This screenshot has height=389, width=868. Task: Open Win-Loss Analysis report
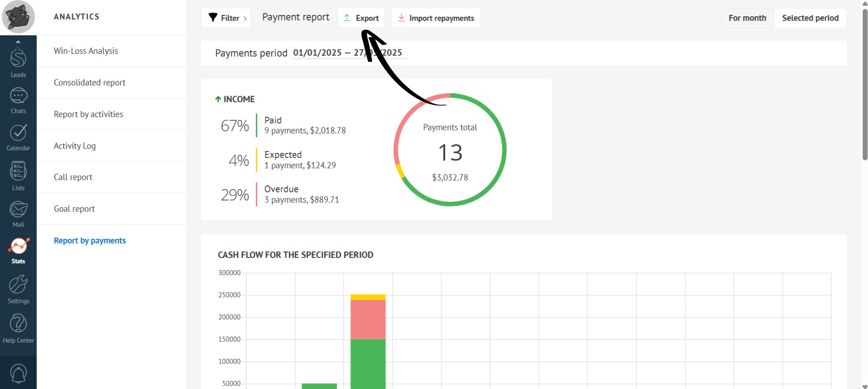(86, 51)
